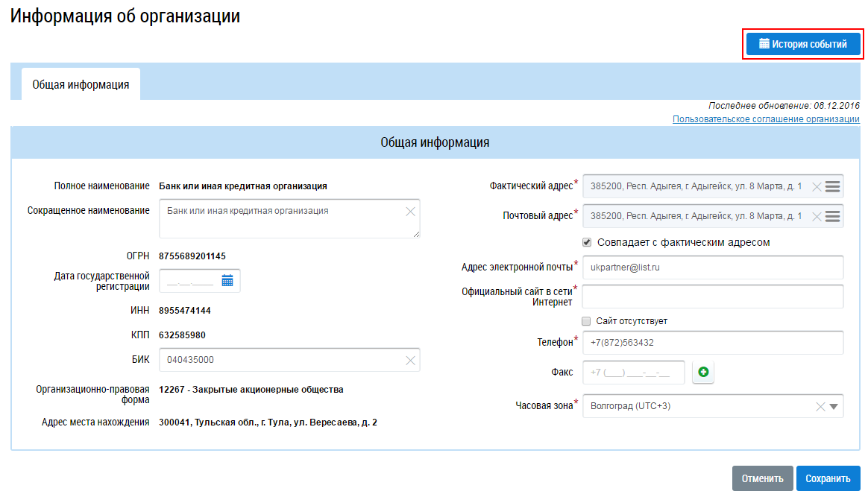Click the official website input field
The image size is (868, 497).
pos(712,297)
